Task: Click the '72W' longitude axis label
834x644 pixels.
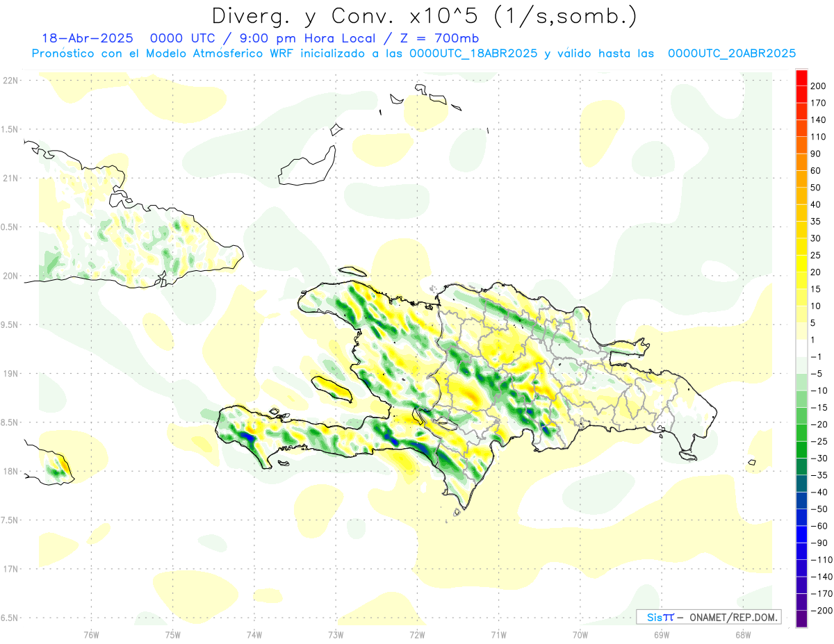Action: pos(417,635)
